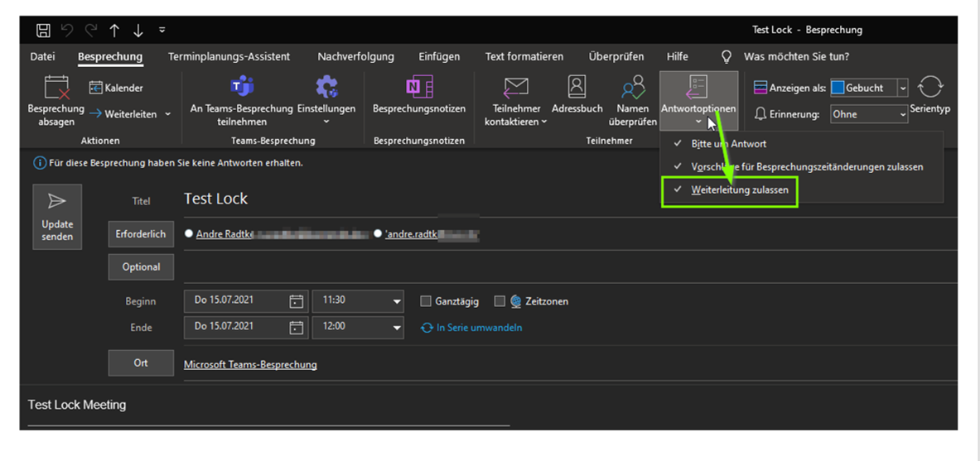Image resolution: width=980 pixels, height=461 pixels.
Task: Open Kalender from the ribbon
Action: pos(116,88)
